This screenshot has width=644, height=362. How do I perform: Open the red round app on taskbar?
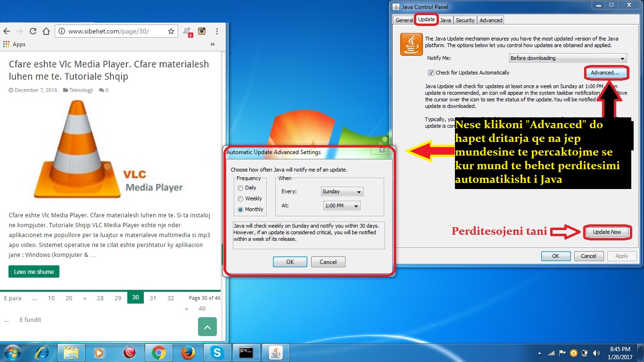[129, 352]
